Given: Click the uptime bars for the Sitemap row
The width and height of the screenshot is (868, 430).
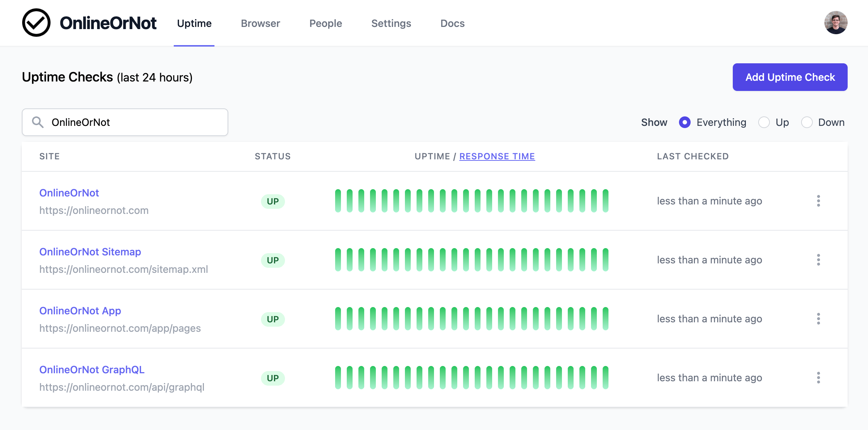Looking at the screenshot, I should click(472, 260).
